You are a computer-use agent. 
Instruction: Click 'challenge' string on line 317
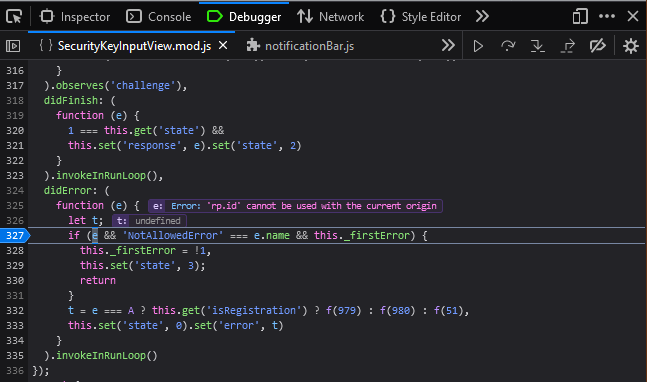[x=143, y=85]
